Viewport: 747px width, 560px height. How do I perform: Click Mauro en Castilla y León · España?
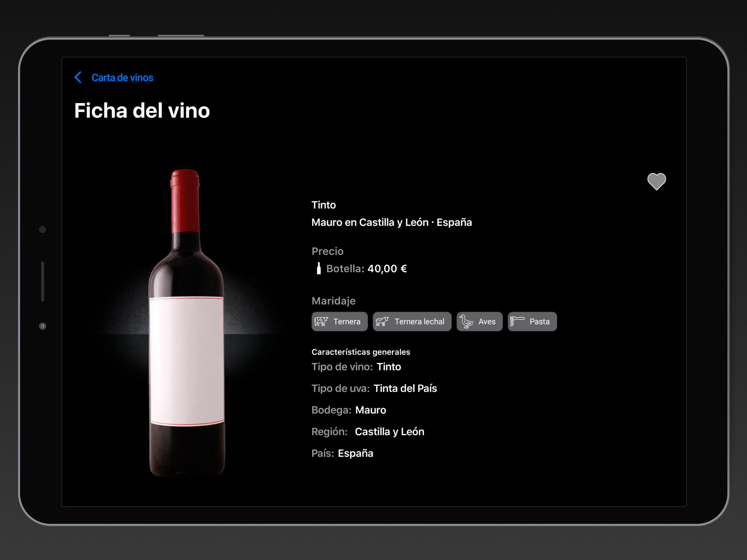[x=392, y=222]
